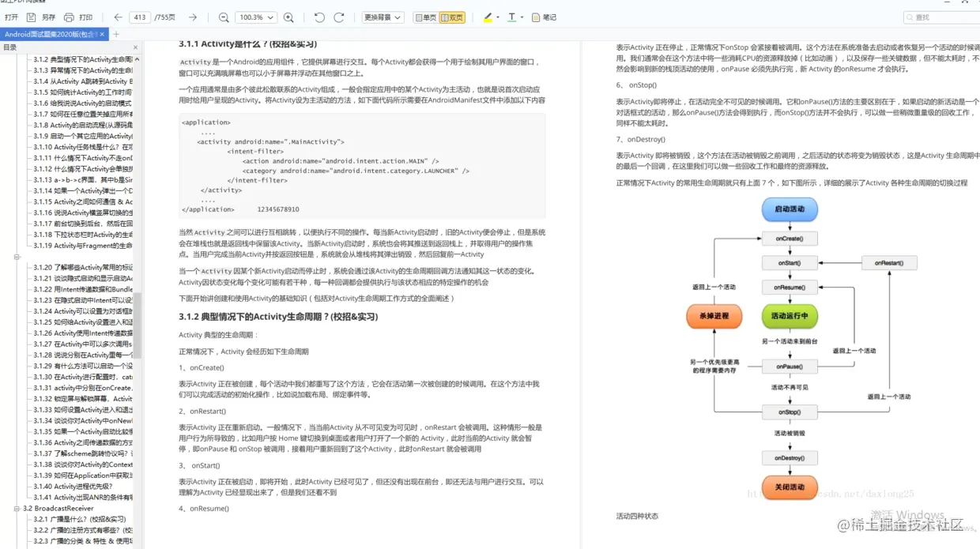980x549 pixels.
Task: Open outline item 3.1.8 Activity的启动流程
Action: 83,125
